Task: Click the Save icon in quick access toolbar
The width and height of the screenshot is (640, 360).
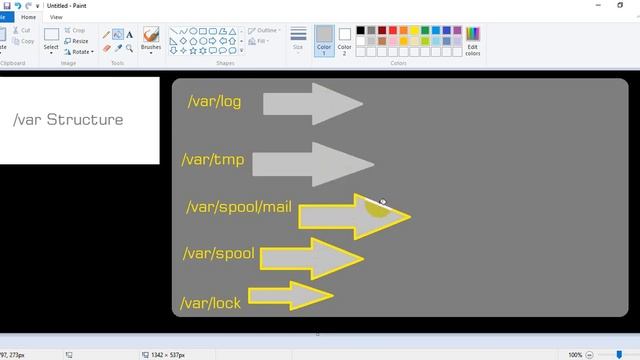Action: click(7, 6)
